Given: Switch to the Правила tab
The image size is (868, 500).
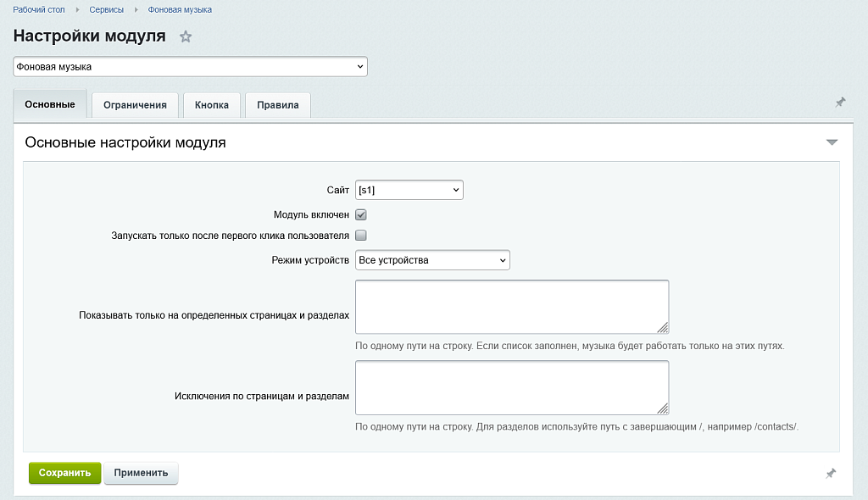Looking at the screenshot, I should (278, 105).
